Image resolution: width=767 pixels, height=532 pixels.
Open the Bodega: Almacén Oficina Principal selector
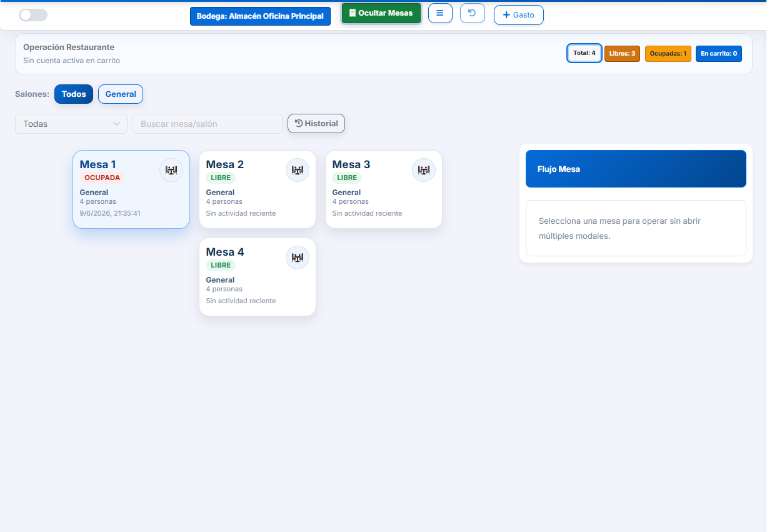(260, 16)
